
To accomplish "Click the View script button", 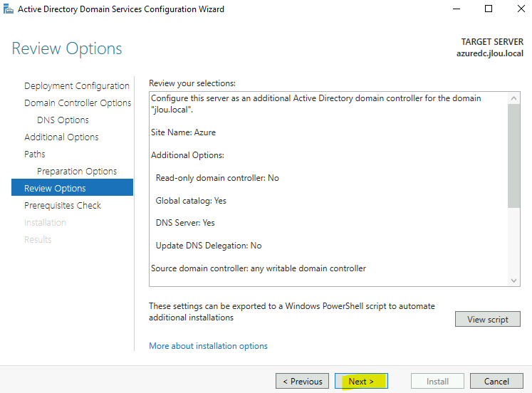I will tap(488, 319).
